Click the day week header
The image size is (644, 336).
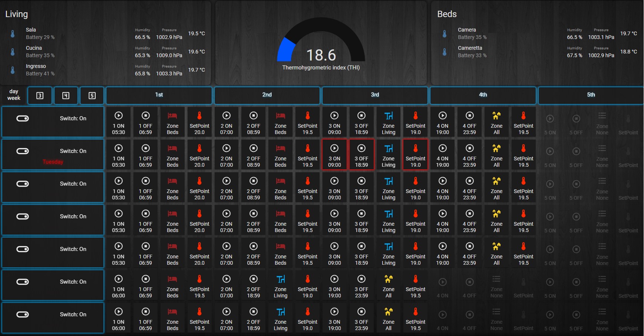[x=14, y=95]
